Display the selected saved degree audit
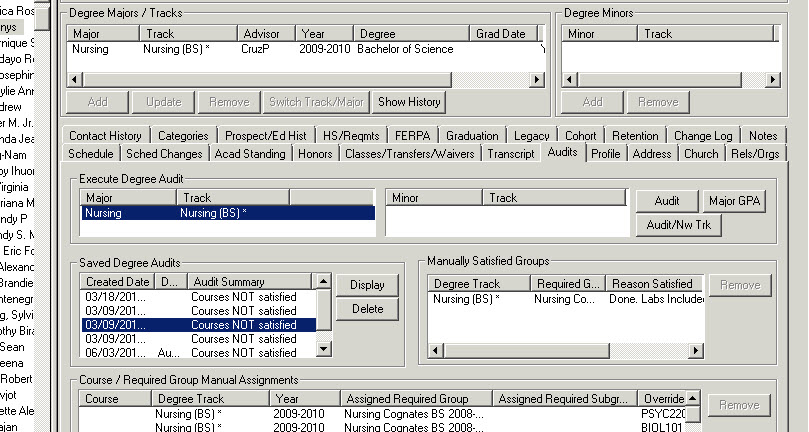 click(x=367, y=285)
